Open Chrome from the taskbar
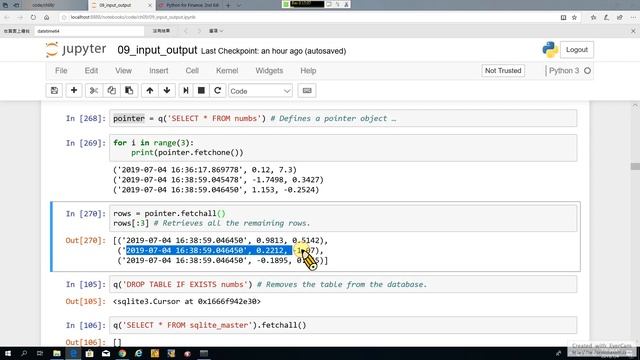The image size is (640, 360). click(122, 353)
